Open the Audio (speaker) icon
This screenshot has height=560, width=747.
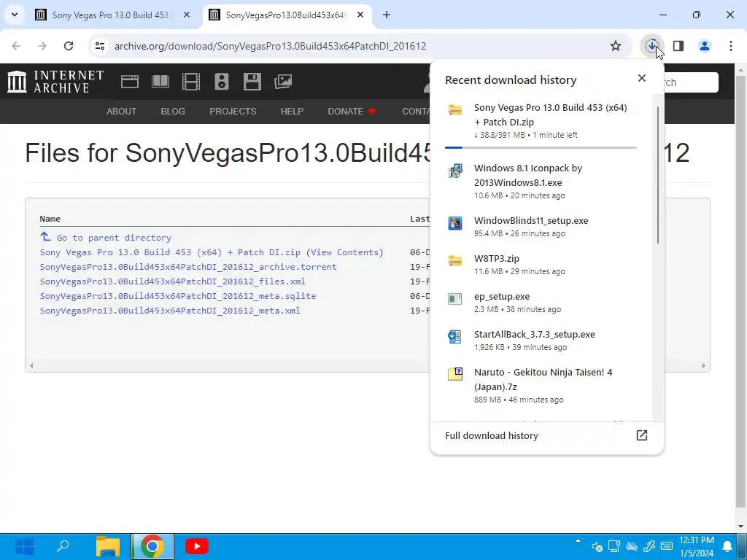pyautogui.click(x=222, y=82)
